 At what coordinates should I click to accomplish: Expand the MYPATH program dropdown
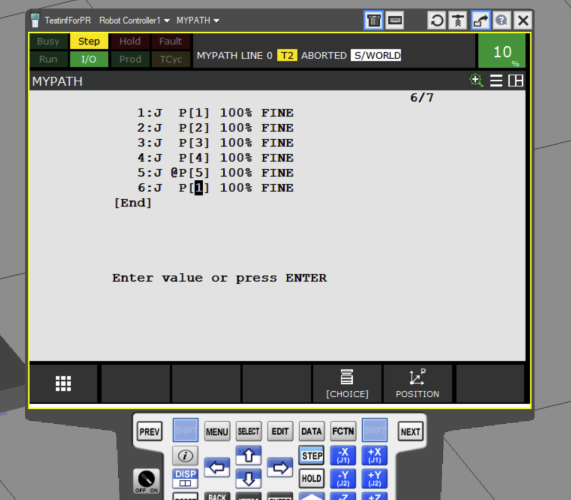(x=198, y=20)
